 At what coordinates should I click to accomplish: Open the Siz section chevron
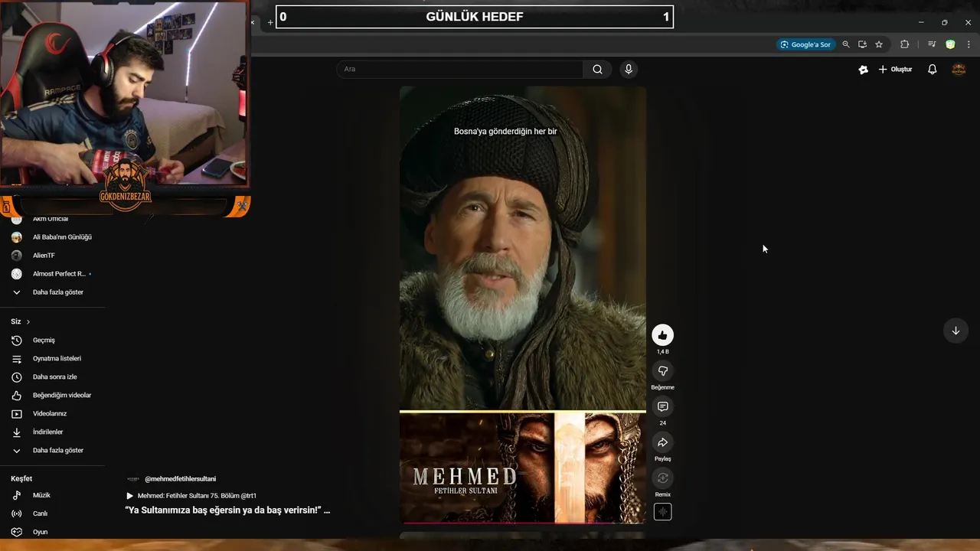(28, 322)
